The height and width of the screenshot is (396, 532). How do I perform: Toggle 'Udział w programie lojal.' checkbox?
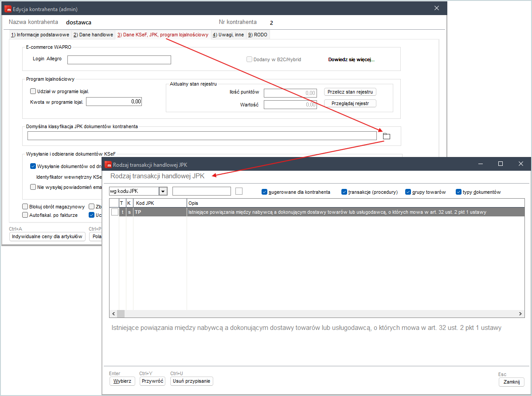(33, 91)
